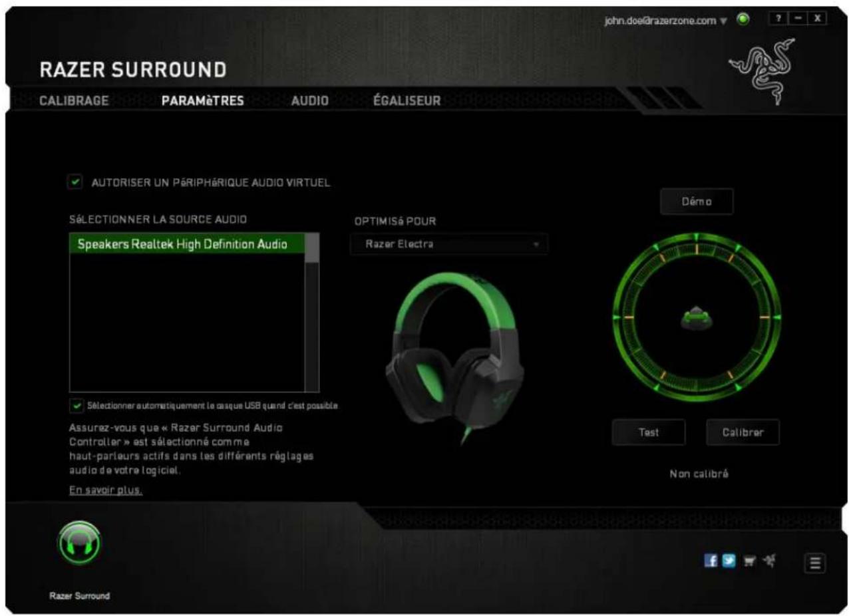
Task: Minimize the Razer Surround window
Action: pos(797,19)
